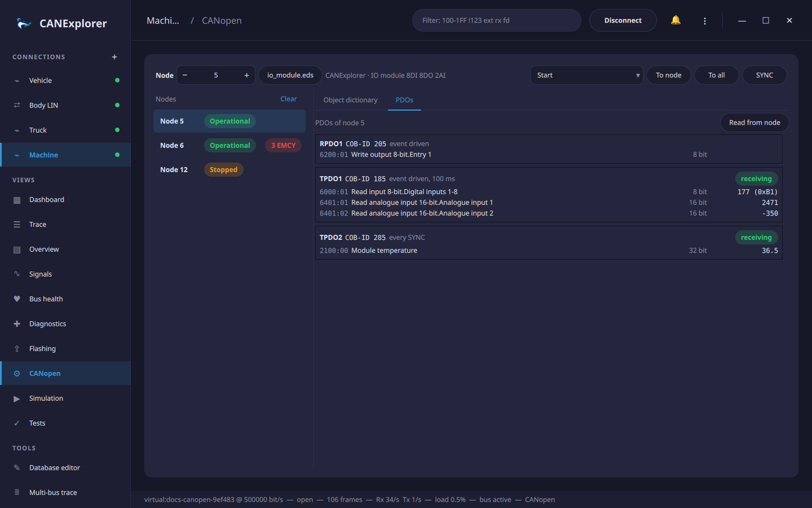Click the 3 EMCY badge
This screenshot has width=812, height=508.
284,146
